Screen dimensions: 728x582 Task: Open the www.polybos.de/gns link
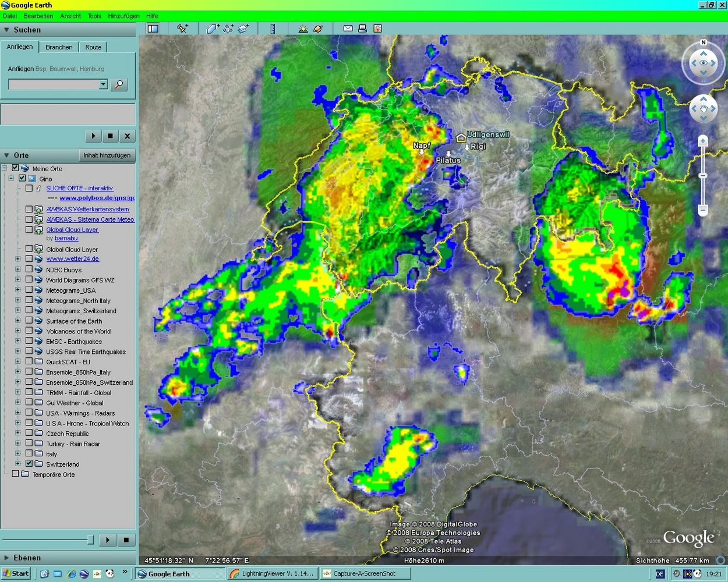pyautogui.click(x=97, y=198)
